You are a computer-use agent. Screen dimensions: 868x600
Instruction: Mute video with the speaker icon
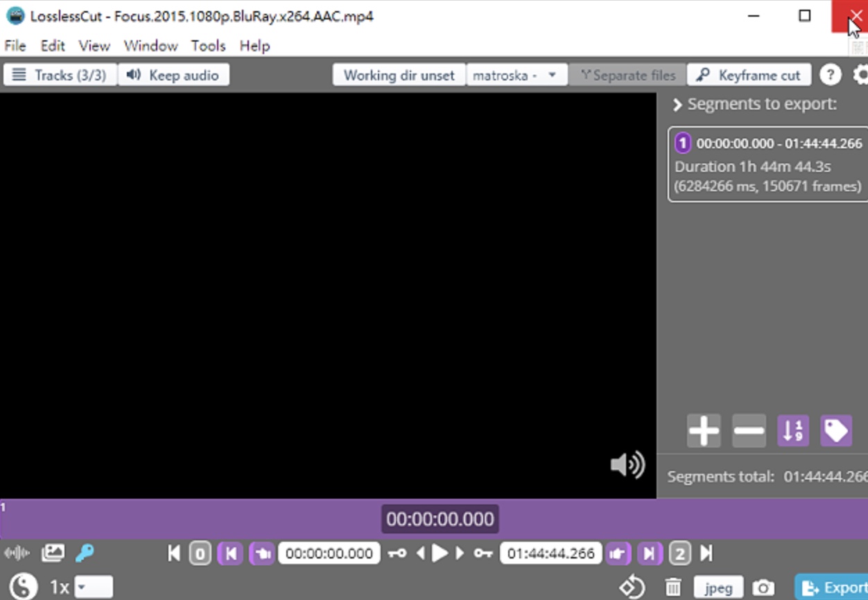pos(627,464)
